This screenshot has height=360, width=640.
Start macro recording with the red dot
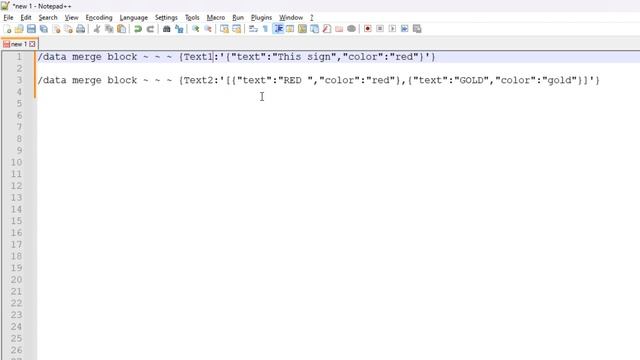368,29
